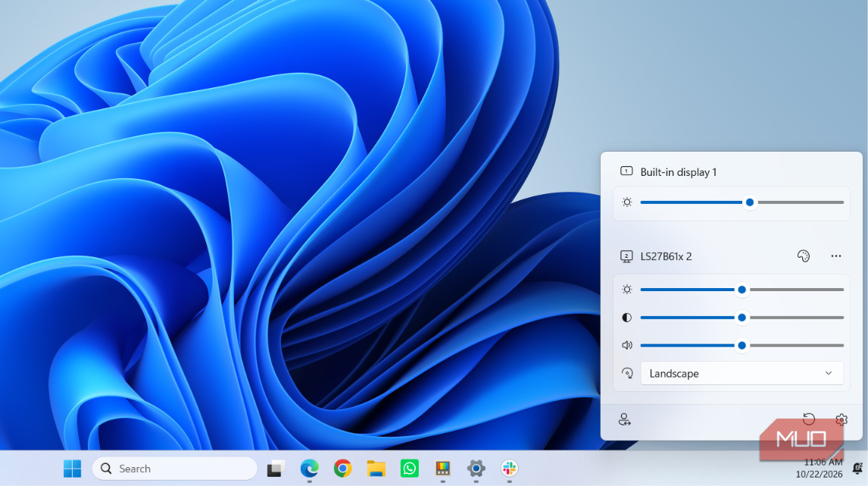868x486 pixels.
Task: Launch Microsoft Edge from the taskbar
Action: click(x=309, y=469)
